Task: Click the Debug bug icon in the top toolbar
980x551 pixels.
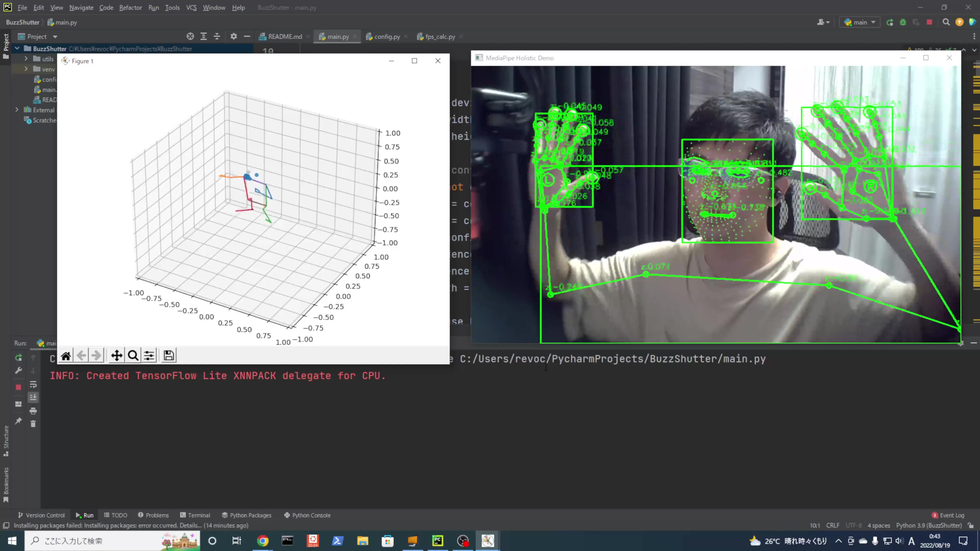Action: (903, 22)
